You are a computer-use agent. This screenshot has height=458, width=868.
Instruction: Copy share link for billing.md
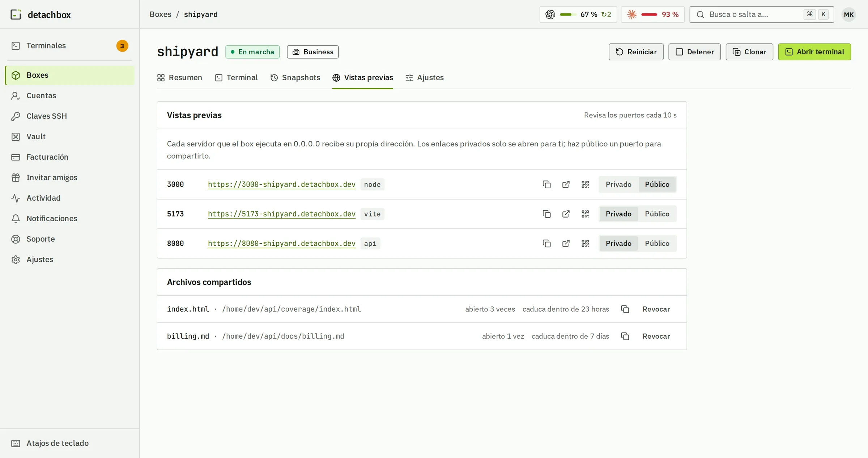click(x=625, y=336)
